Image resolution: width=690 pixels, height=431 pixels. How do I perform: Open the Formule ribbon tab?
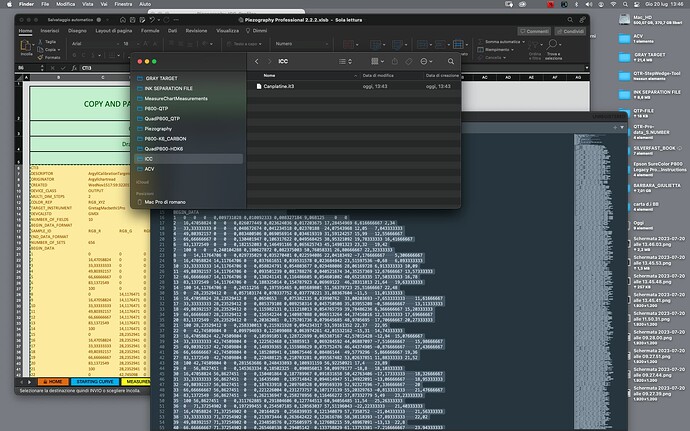tap(150, 31)
